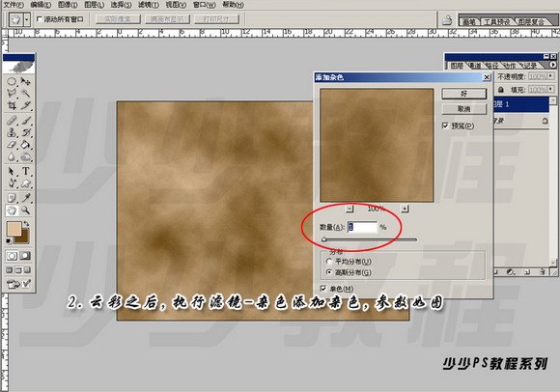Choose the 平均分布 uniform radio option
The height and width of the screenshot is (392, 560).
coord(329,262)
